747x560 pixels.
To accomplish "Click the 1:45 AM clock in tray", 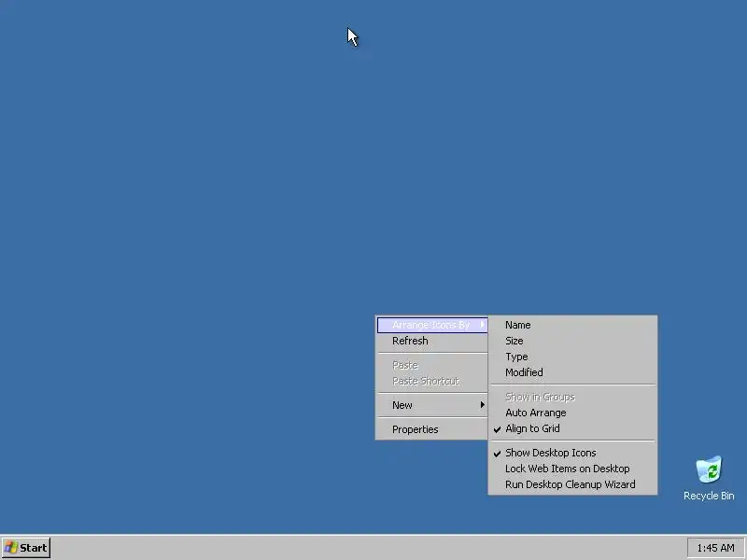I will (x=715, y=548).
